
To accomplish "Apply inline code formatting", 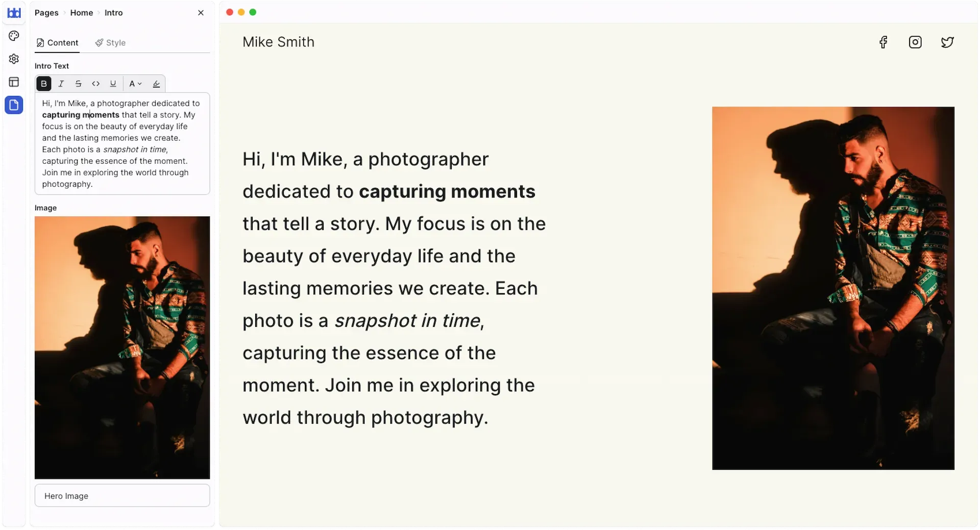I will tap(96, 84).
